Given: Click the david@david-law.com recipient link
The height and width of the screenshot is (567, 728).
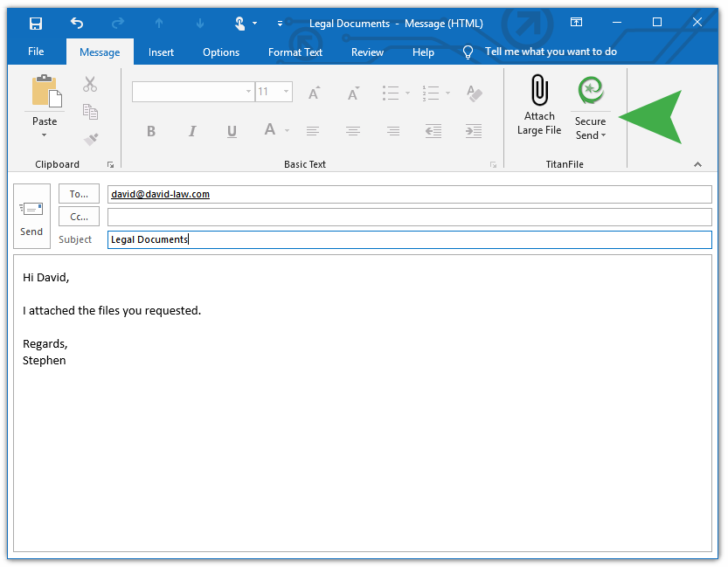Looking at the screenshot, I should tap(160, 194).
